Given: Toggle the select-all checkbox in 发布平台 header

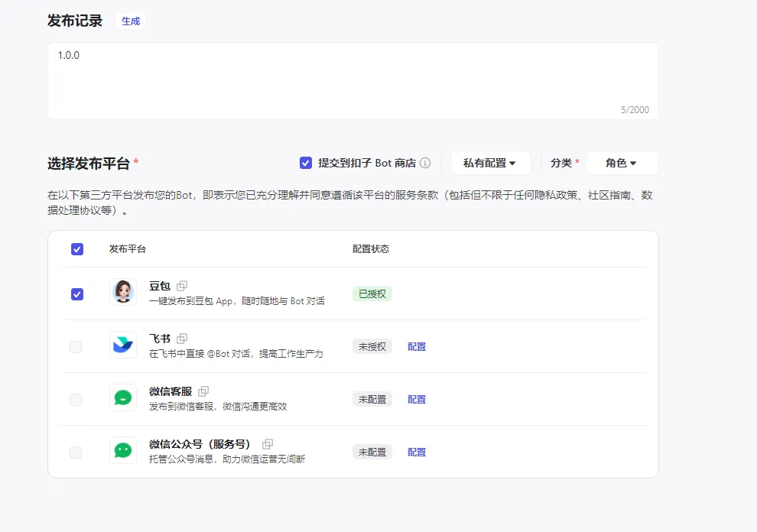Looking at the screenshot, I should 76,248.
